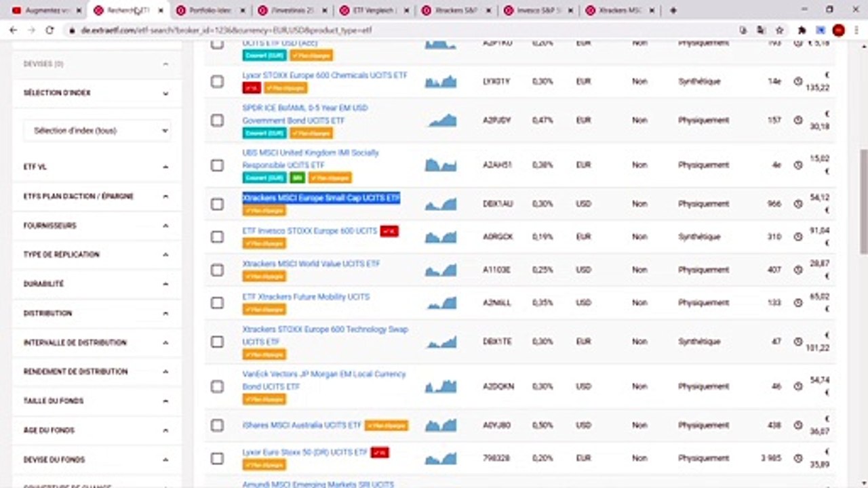
Task: Tick the UBS MSCI United Kingdom checkbox
Action: coord(217,165)
